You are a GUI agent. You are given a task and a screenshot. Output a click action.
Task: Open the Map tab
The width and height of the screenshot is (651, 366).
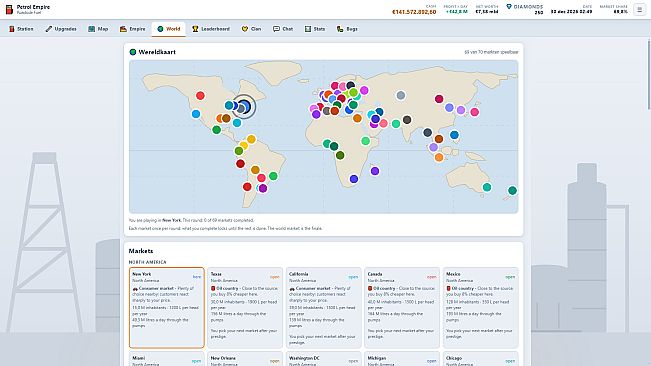[x=98, y=29]
